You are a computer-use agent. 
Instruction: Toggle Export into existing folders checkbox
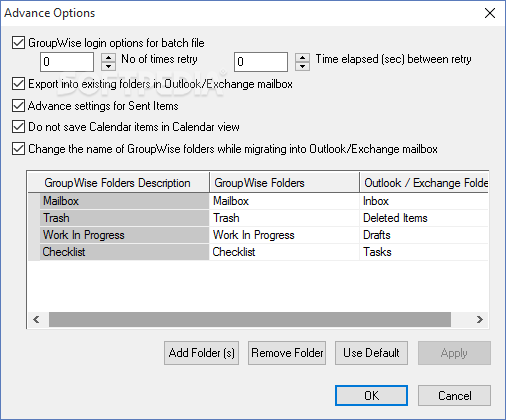18,84
